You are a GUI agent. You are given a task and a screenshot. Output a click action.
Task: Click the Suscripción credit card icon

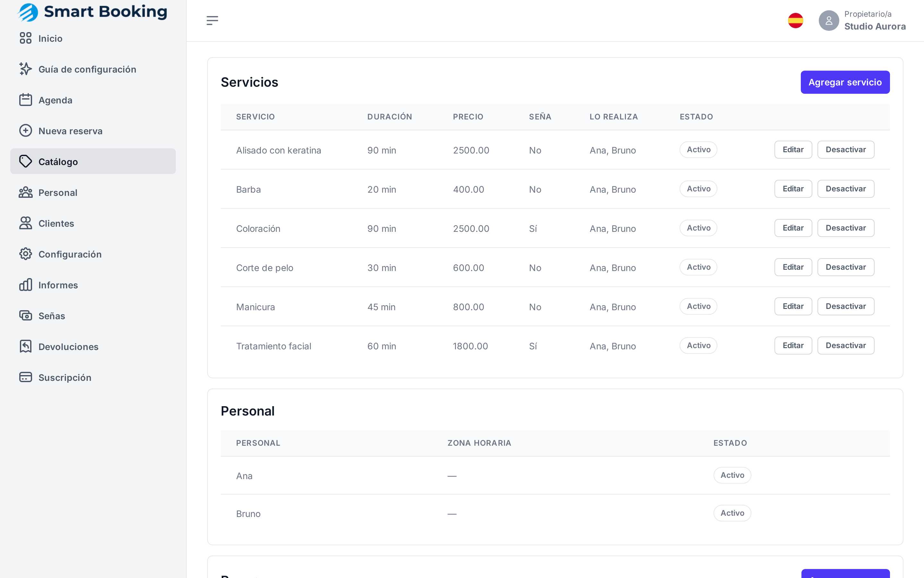[x=26, y=377]
